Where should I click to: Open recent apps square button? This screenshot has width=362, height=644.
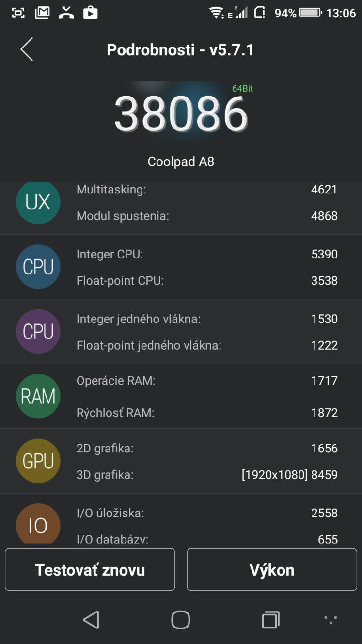coord(271,619)
